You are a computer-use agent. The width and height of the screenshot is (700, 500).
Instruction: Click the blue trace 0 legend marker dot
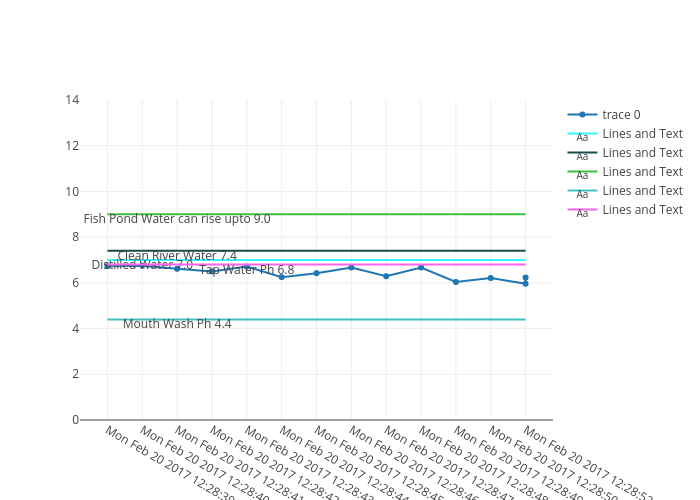coord(582,115)
